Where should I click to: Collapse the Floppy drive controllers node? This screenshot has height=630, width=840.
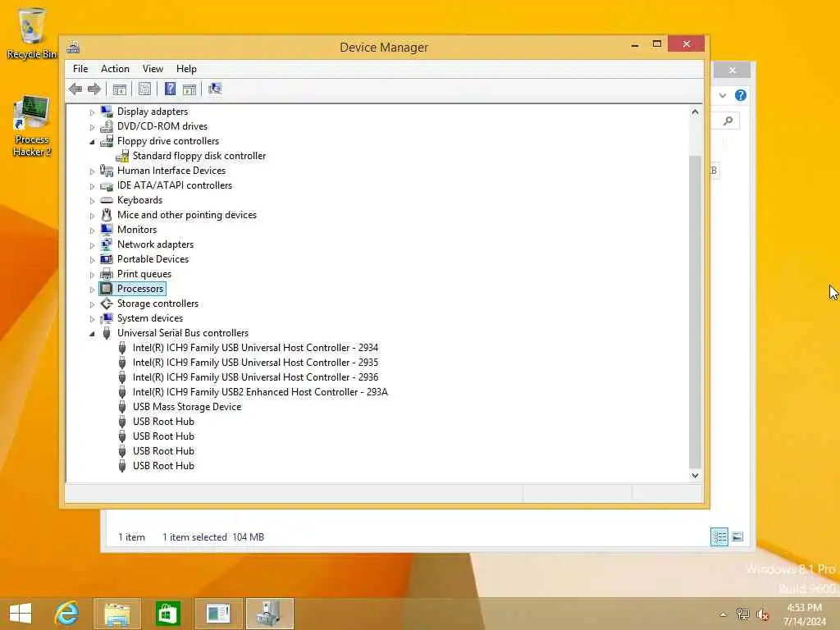(92, 142)
